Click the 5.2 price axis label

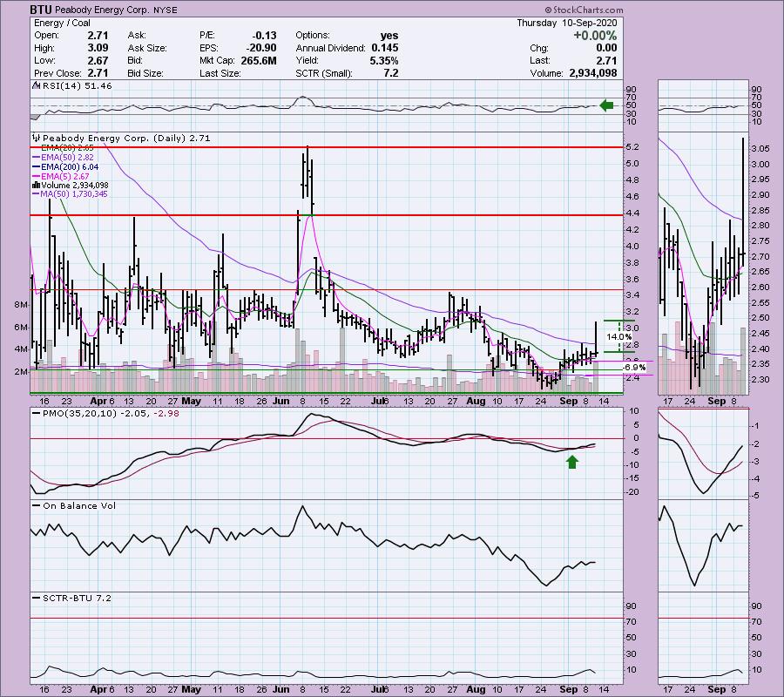tap(632, 147)
